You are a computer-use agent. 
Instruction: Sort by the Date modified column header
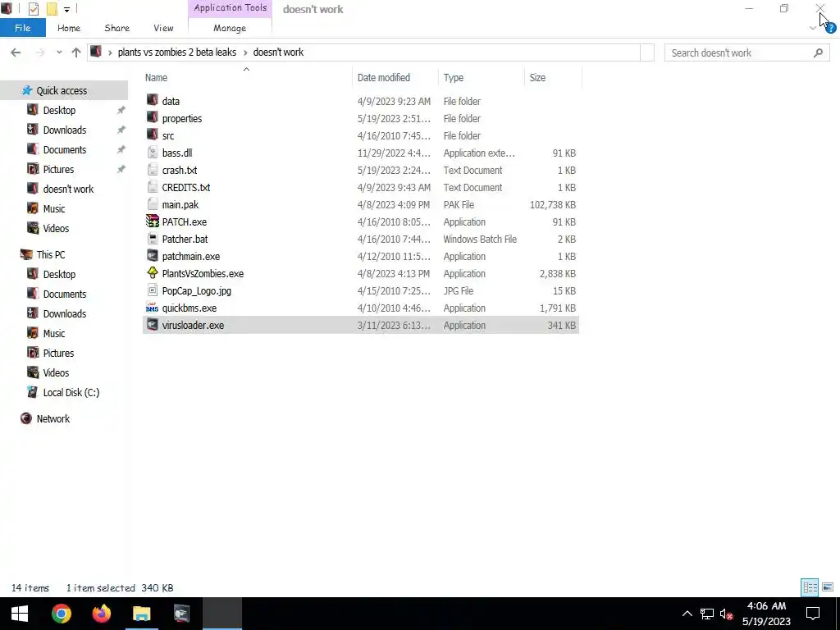[384, 78]
